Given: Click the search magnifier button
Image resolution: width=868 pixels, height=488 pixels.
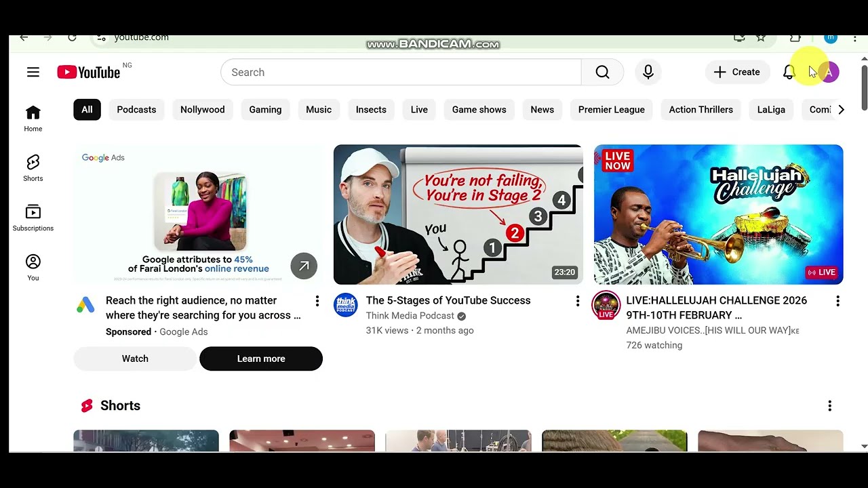Looking at the screenshot, I should (x=602, y=72).
